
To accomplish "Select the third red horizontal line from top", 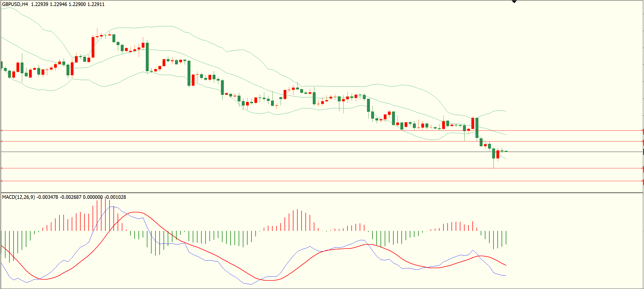I will pyautogui.click(x=322, y=168).
